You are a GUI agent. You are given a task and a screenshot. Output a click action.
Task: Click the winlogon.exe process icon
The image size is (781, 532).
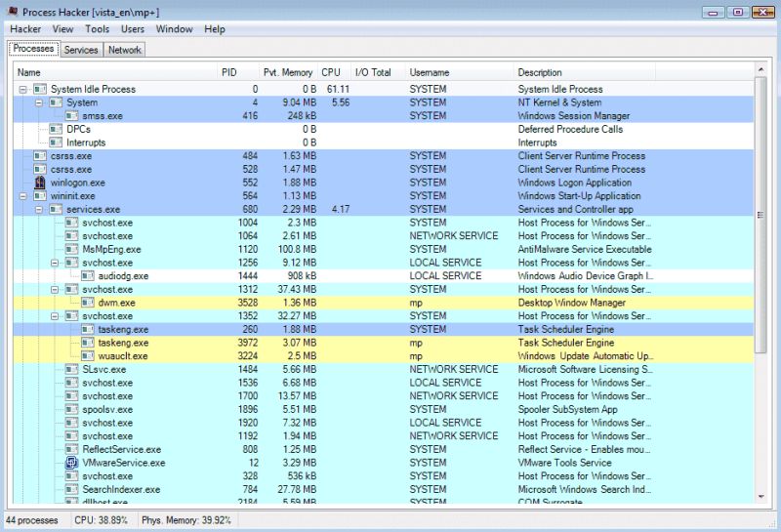tap(40, 183)
